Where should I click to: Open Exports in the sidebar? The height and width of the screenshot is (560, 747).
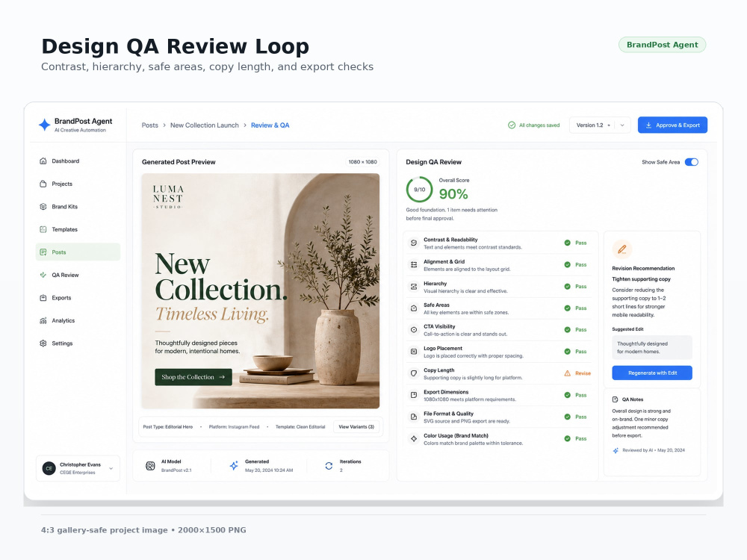[78, 298]
